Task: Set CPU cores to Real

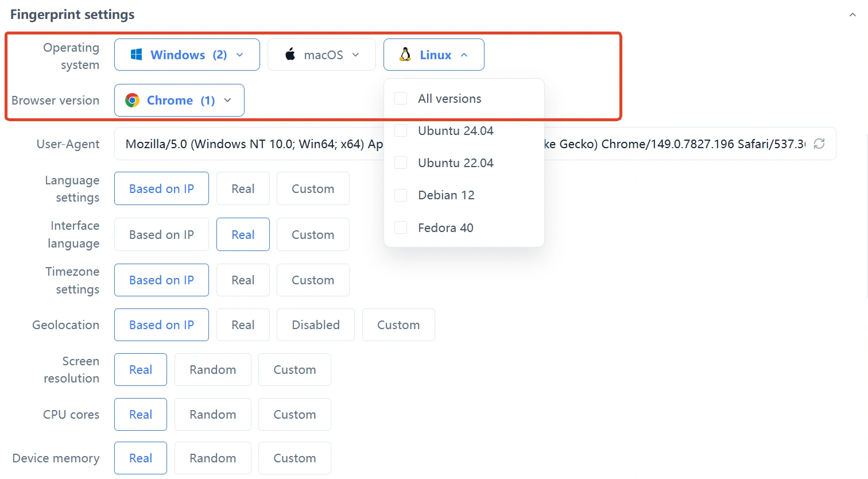Action: pyautogui.click(x=141, y=414)
